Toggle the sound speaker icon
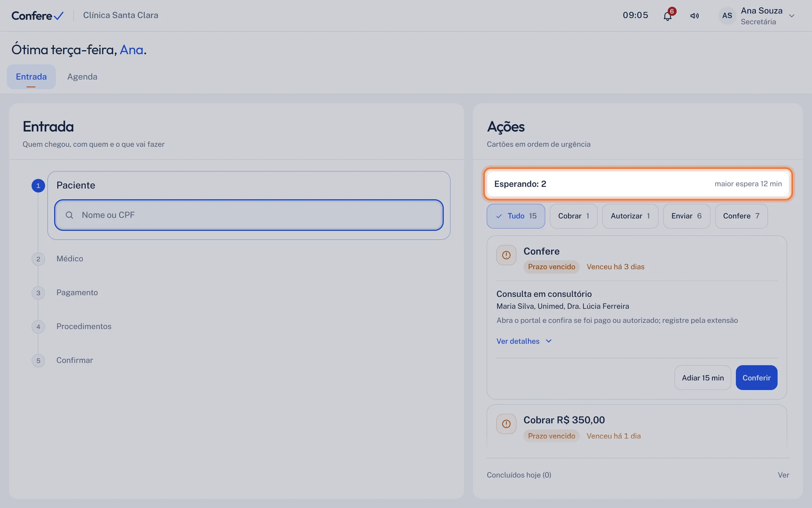Screen dimensions: 812x508 tap(694, 16)
